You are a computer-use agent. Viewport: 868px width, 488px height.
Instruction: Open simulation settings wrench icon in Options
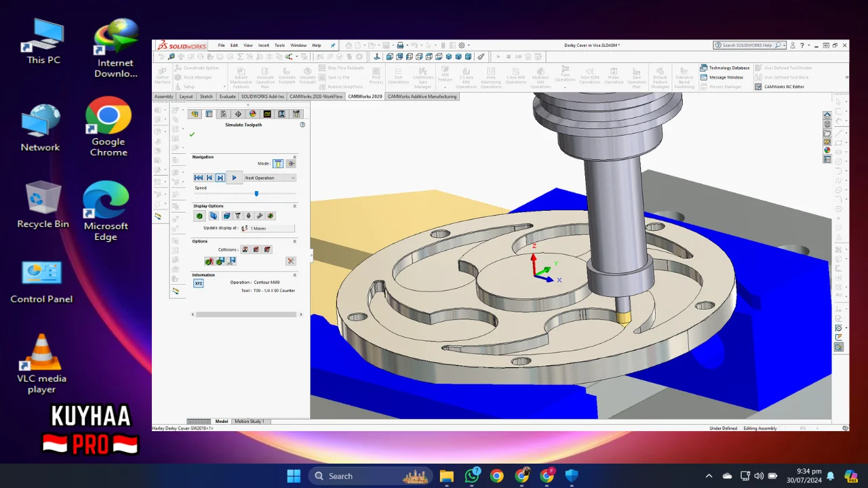[291, 261]
